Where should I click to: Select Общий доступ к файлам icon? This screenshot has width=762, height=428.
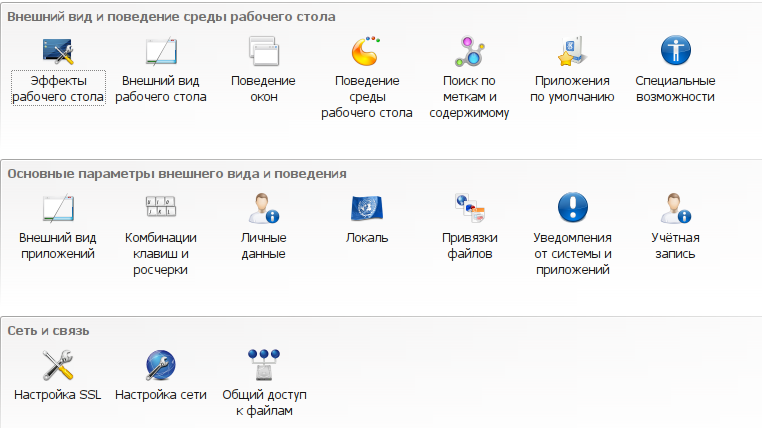pyautogui.click(x=264, y=365)
